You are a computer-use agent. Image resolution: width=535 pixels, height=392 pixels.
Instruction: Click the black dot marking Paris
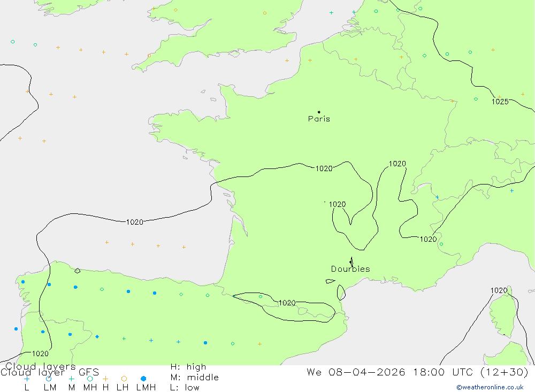tap(319, 112)
